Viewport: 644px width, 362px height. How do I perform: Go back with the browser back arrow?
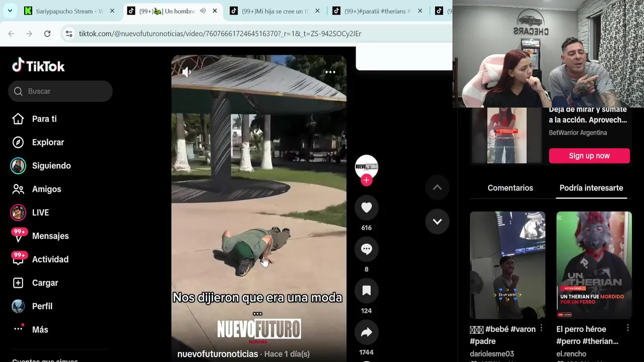point(11,34)
